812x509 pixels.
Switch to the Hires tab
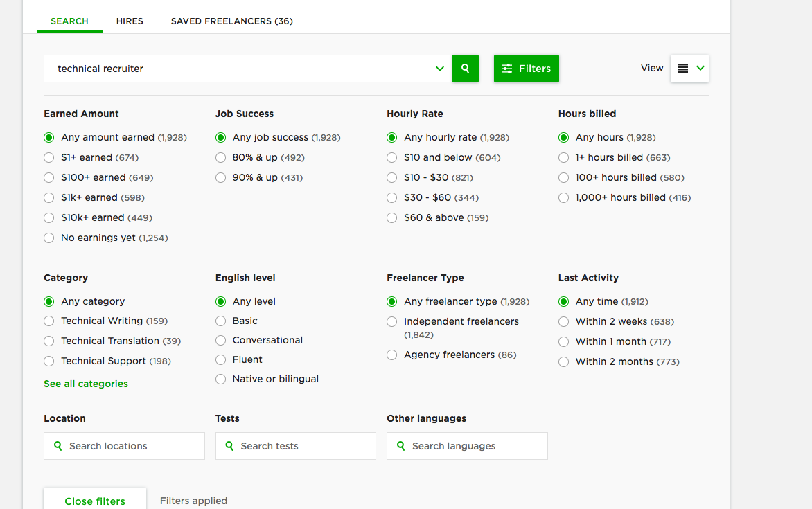(x=130, y=21)
